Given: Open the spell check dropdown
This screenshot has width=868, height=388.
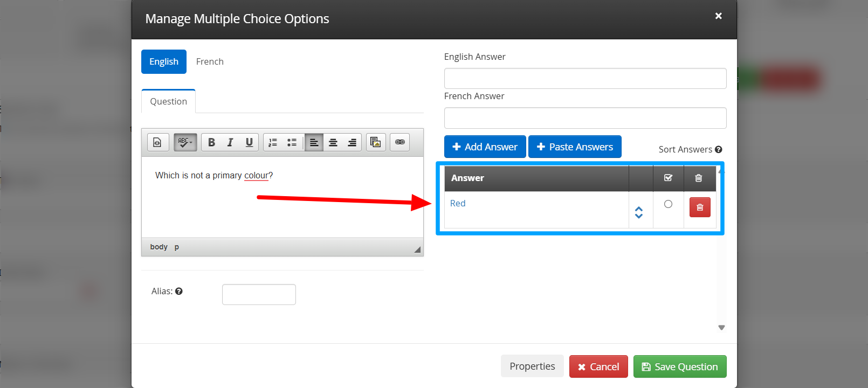Looking at the screenshot, I should pos(185,142).
